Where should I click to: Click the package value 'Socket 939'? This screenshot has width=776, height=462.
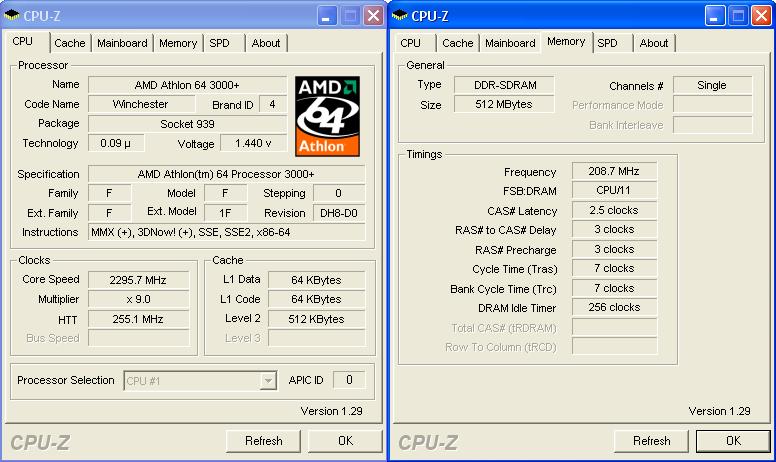[x=187, y=124]
